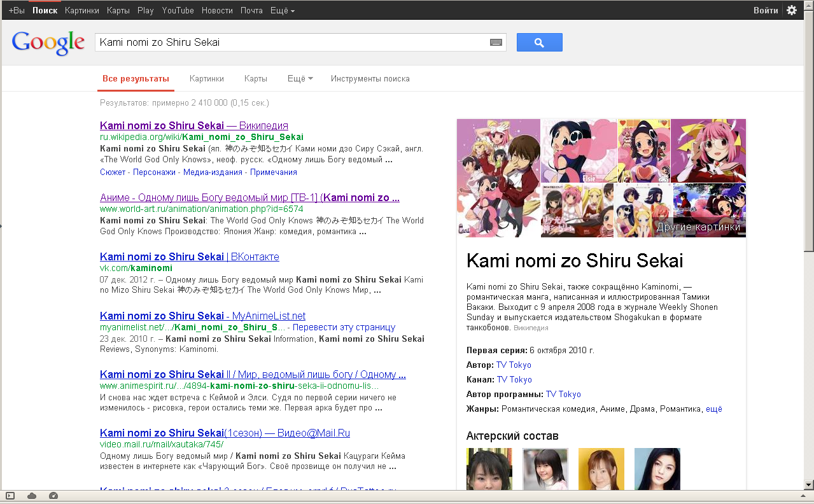Click the fourth cast member photo

657,469
